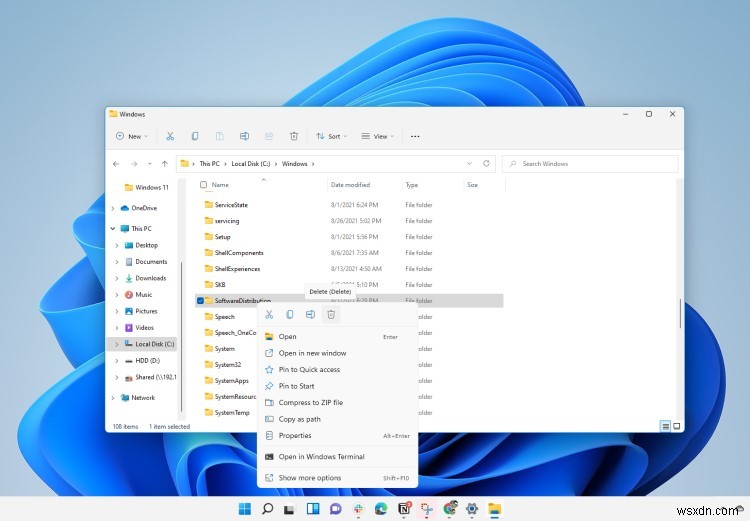
Task: Click the Paste icon in the Explorer toolbar
Action: (220, 136)
